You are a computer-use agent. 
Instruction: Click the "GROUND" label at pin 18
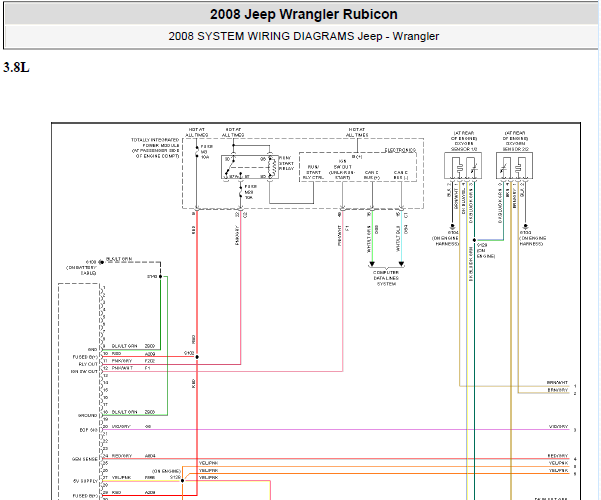88,416
